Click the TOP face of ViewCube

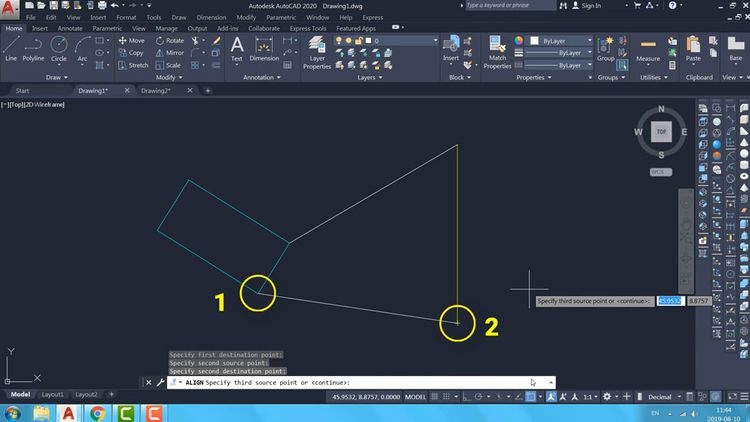(661, 132)
